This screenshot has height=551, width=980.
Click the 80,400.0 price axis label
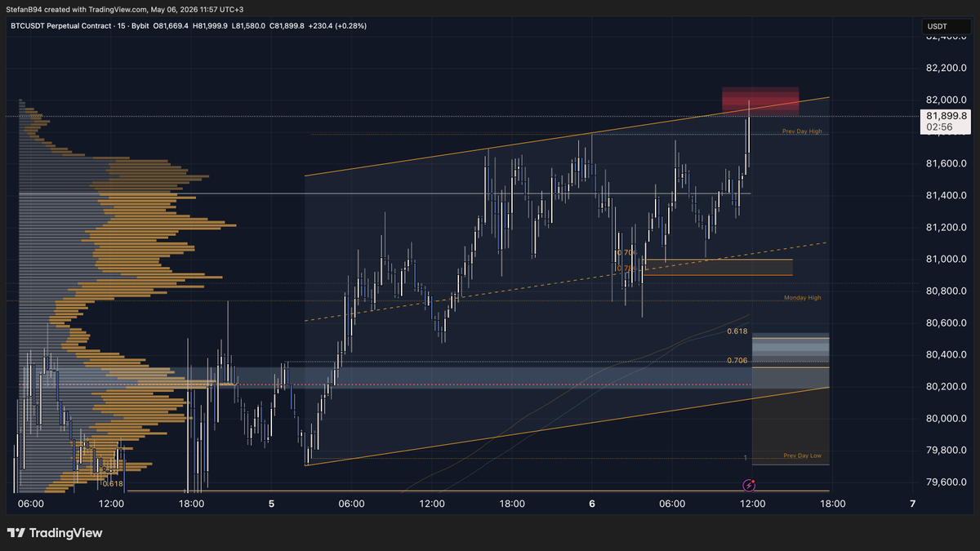tap(947, 354)
